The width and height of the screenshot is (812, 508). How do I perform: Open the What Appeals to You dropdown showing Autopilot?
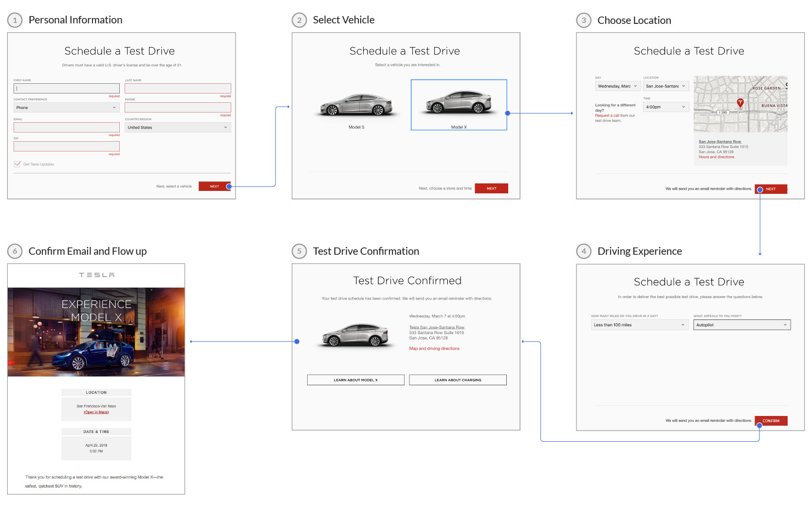(742, 325)
